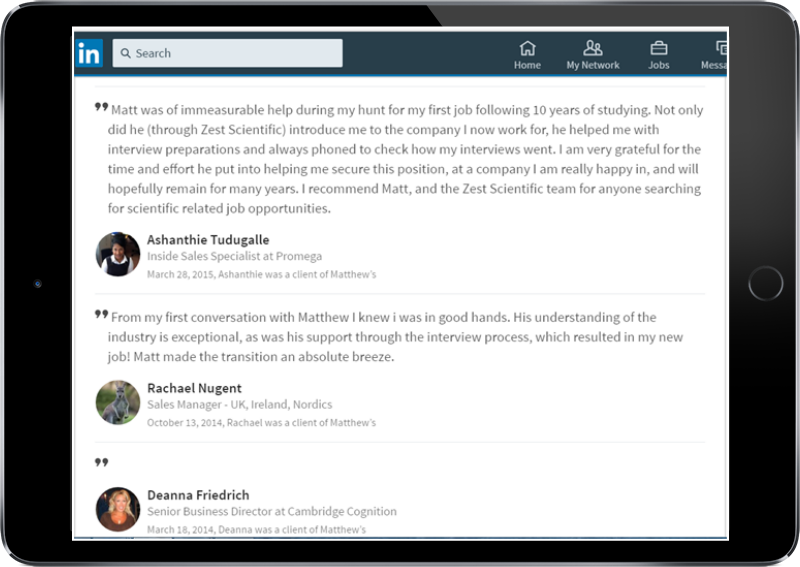800x567 pixels.
Task: Open Ashanthie Tudugalle's profile photo
Action: 118,254
